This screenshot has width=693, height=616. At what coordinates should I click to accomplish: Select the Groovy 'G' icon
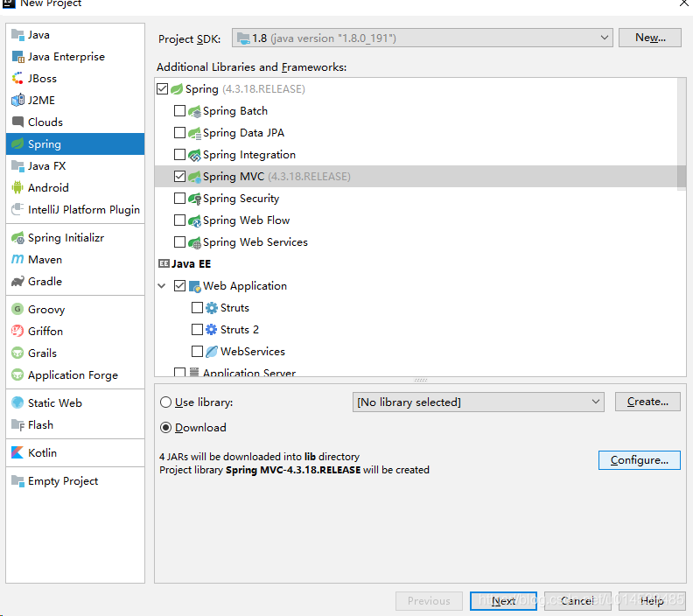(17, 310)
